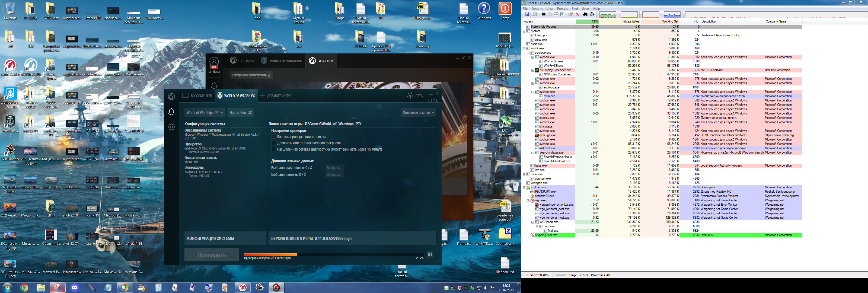Switch to ВСЕ ИГРЫ tab in Game Center
This screenshot has height=293, width=868.
pos(242,61)
